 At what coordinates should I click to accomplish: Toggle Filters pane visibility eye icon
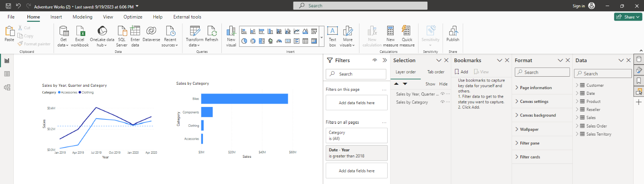375,60
